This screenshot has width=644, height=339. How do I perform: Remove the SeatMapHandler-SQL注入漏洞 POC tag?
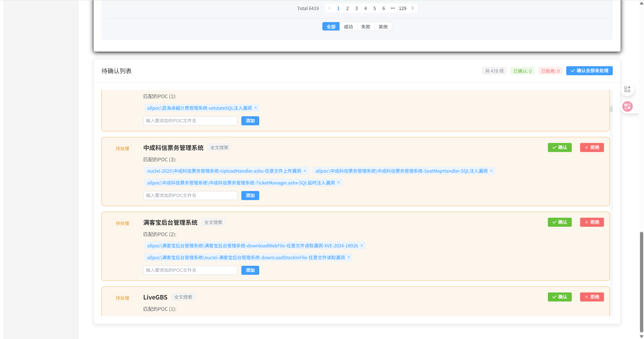[491, 171]
